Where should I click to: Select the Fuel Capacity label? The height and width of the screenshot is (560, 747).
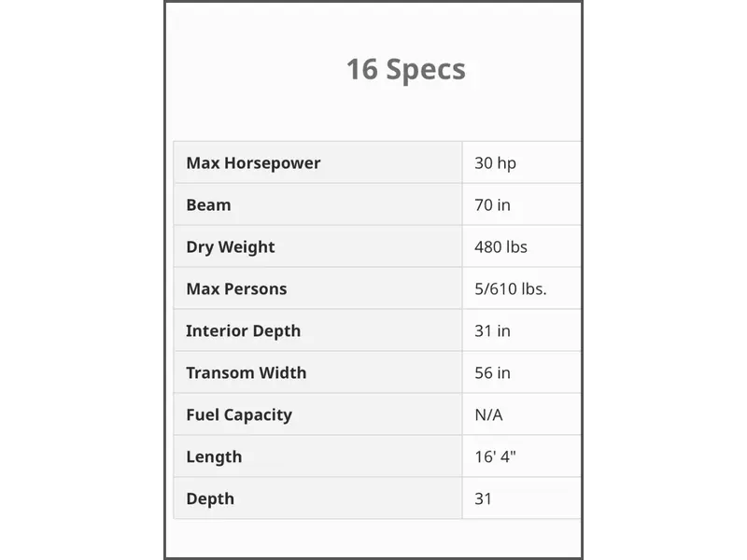click(x=239, y=415)
